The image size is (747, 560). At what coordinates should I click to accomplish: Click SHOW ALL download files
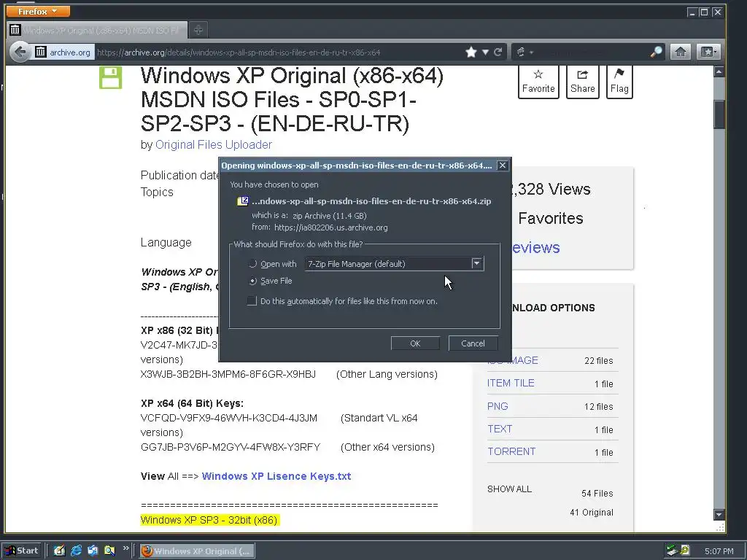509,489
